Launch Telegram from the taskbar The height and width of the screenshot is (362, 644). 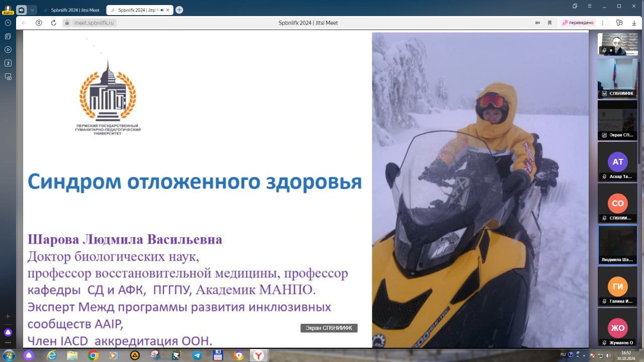(197, 355)
